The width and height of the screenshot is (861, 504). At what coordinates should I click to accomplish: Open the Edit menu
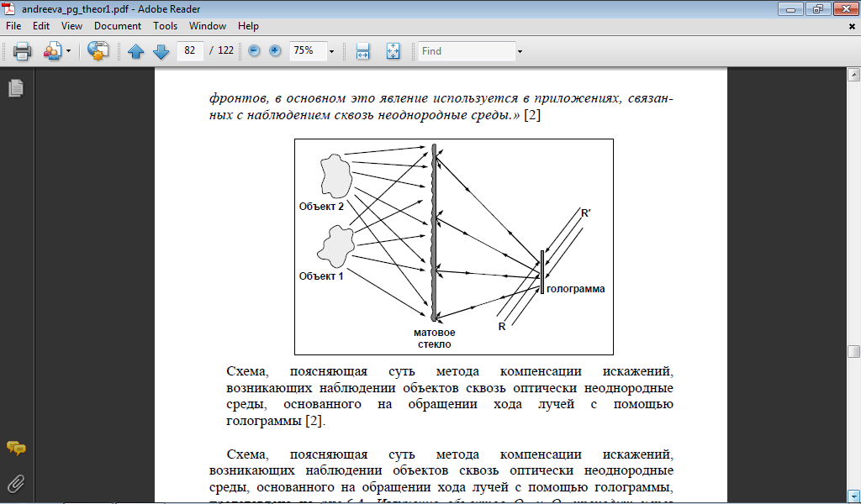[40, 26]
